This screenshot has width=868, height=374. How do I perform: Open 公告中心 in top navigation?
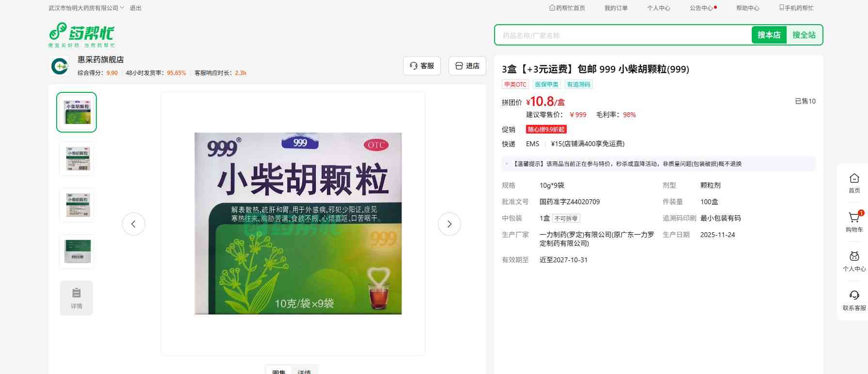(701, 8)
